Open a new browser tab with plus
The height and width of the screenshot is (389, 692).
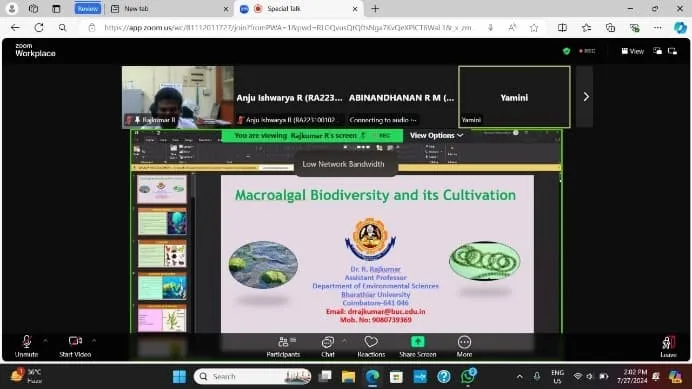[x=375, y=8]
